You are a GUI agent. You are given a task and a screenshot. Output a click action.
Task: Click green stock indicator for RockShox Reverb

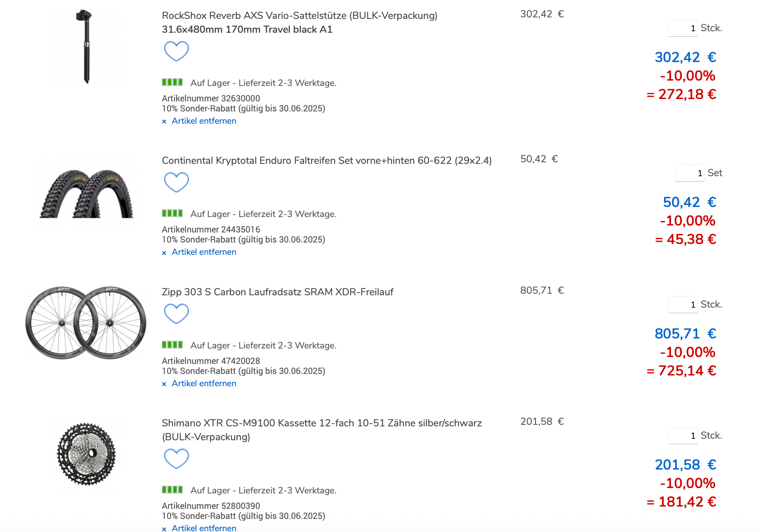click(172, 82)
